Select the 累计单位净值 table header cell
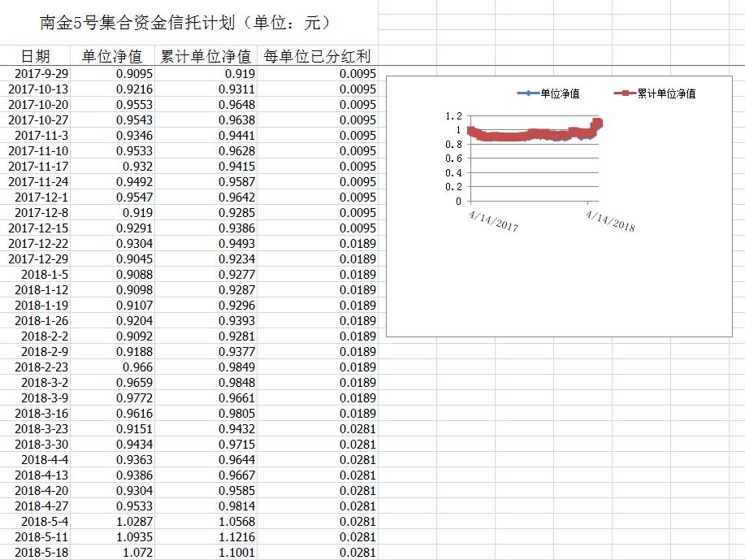Image resolution: width=745 pixels, height=560 pixels. tap(205, 56)
